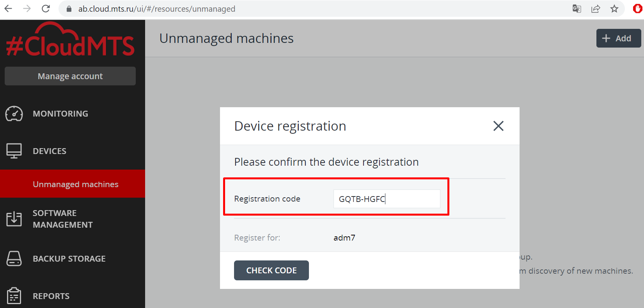Viewport: 644px width, 308px height.
Task: Select Unmanaged machines in sidebar
Action: point(75,184)
